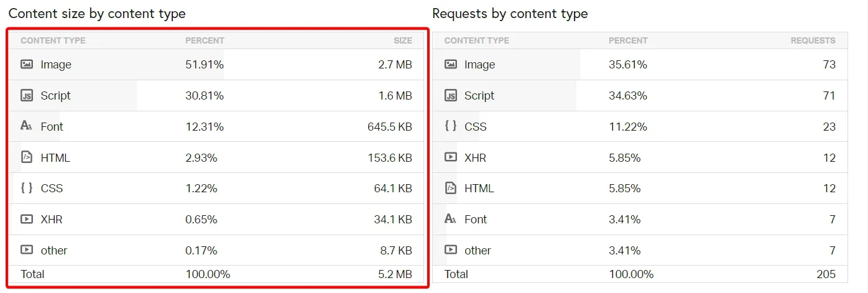The image size is (868, 293).
Task: Click CONTENT TYPE header in content size table
Action: tap(53, 40)
